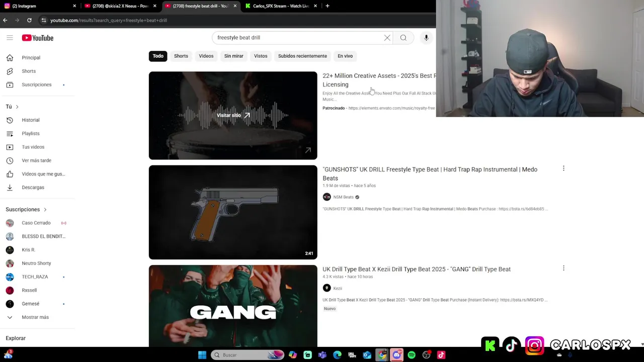Select the Sin mirar filter chip
This screenshot has width=644, height=362.
(233, 56)
